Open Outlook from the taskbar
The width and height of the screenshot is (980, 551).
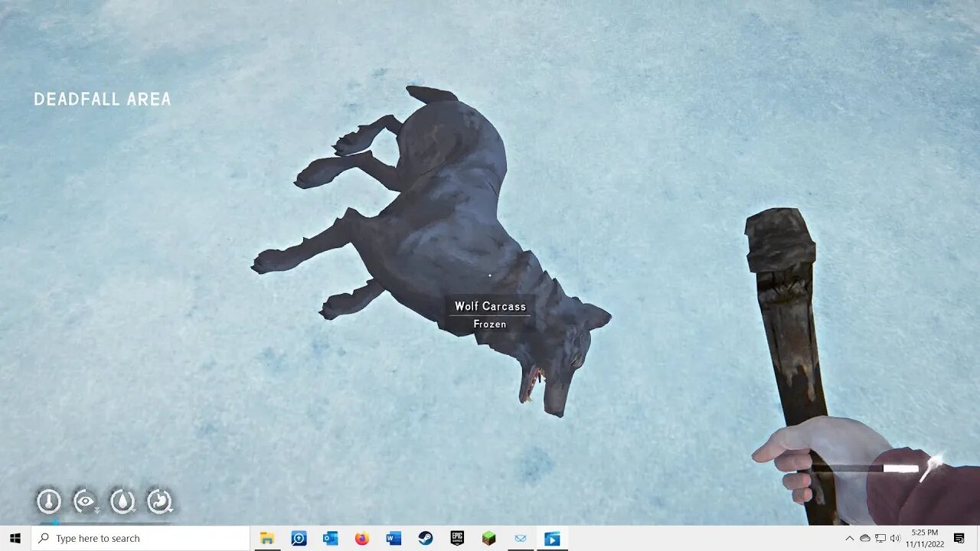tap(331, 538)
